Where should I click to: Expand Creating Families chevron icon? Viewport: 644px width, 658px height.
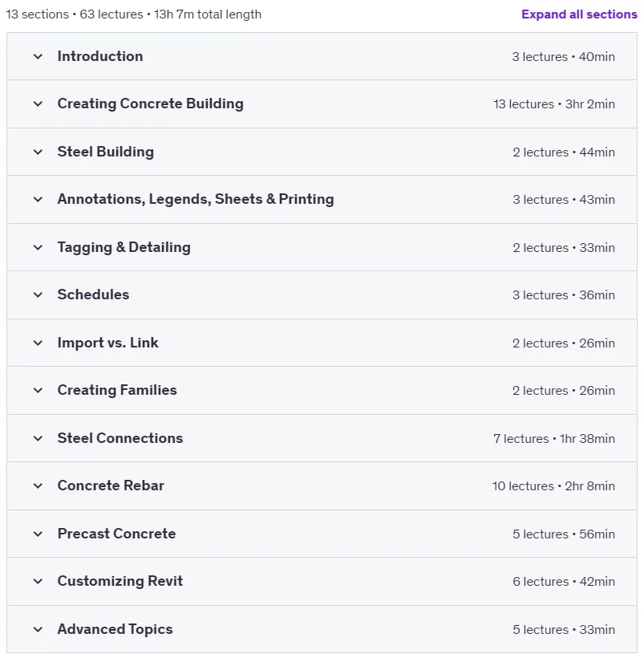point(38,390)
